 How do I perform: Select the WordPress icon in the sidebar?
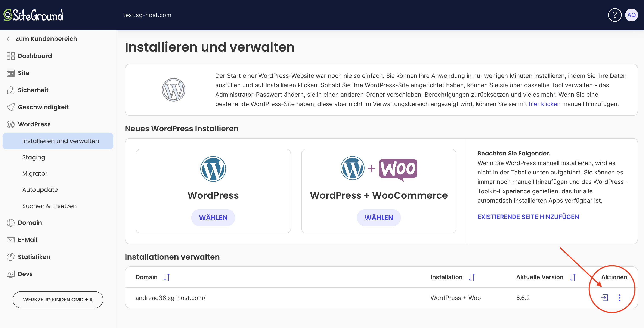(x=10, y=124)
